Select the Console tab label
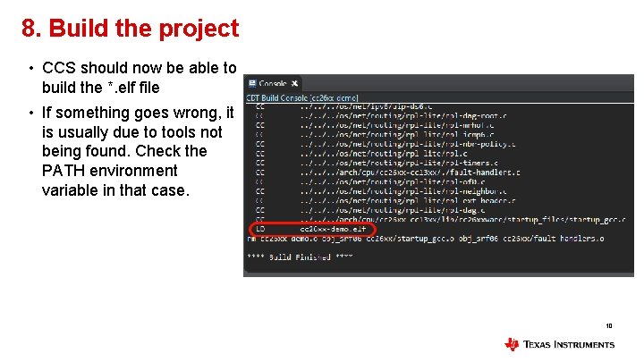 (273, 84)
